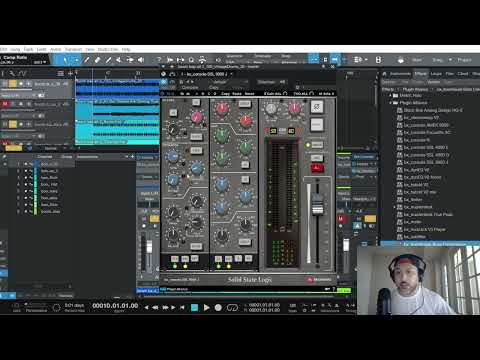Screen dimensions: 480x360
Task: Select the Eraser tool
Action: 97,60
